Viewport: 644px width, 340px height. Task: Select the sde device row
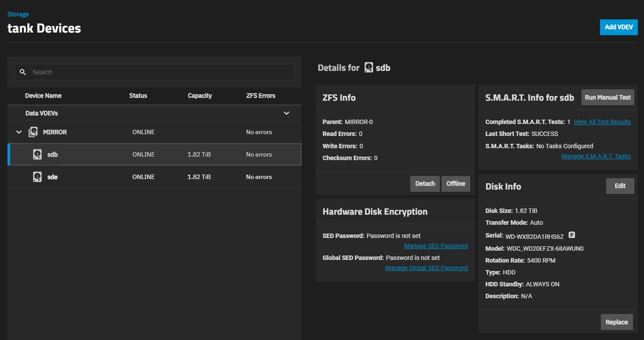pos(154,177)
